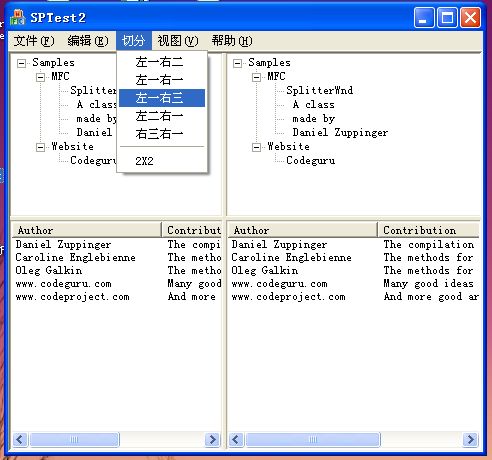The image size is (492, 460).
Task: Collapse Samples node in left tree
Action: click(21, 63)
